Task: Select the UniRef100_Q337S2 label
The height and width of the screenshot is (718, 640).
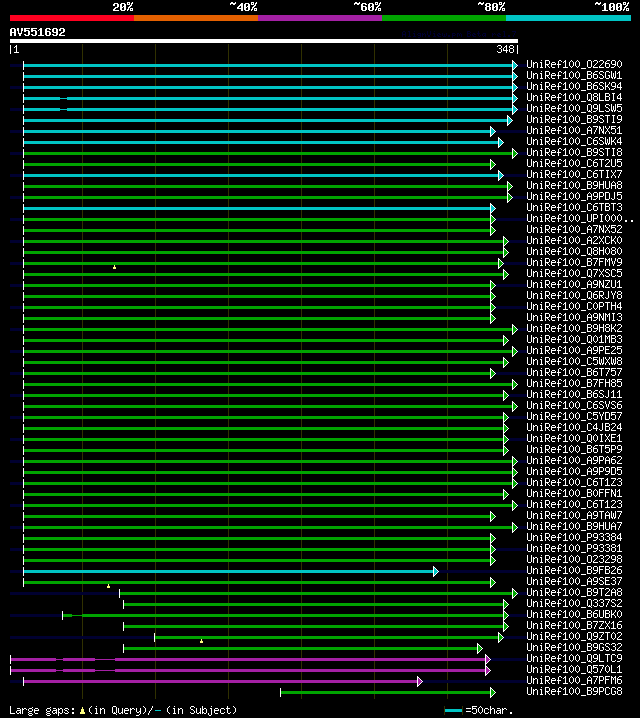Action: point(574,603)
